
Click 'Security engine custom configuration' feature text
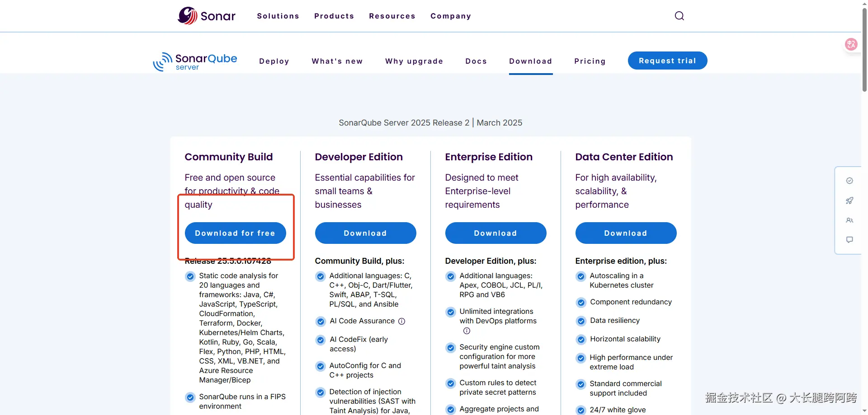[x=500, y=357]
